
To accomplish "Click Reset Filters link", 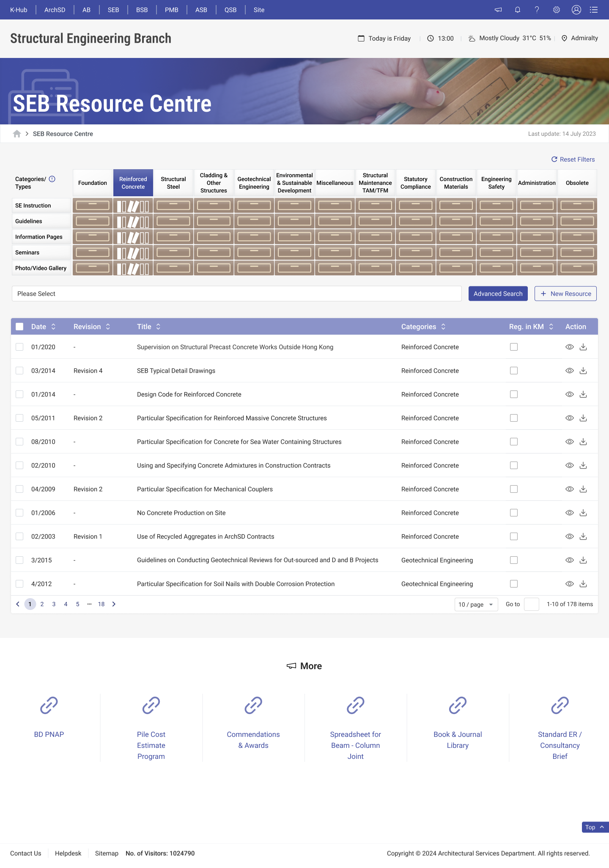I will click(x=573, y=159).
